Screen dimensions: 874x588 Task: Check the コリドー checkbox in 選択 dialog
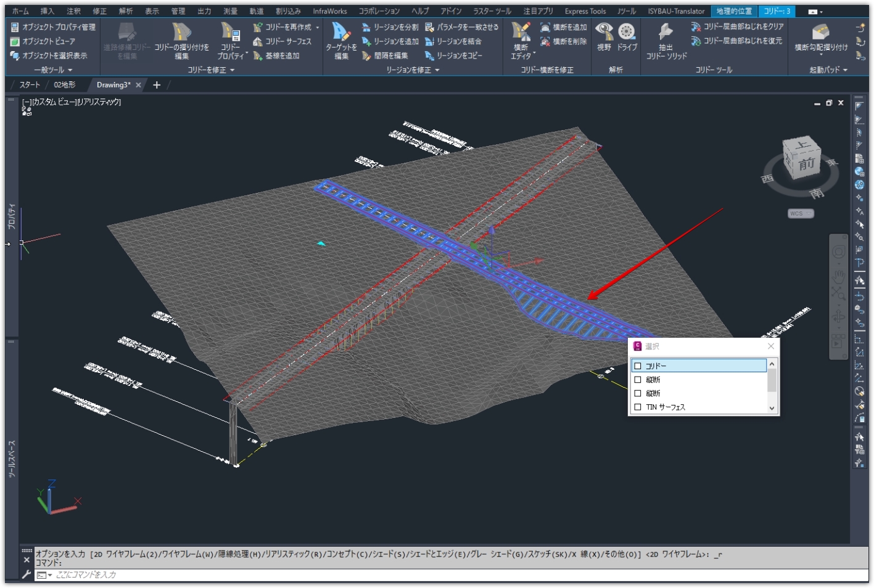(x=637, y=365)
